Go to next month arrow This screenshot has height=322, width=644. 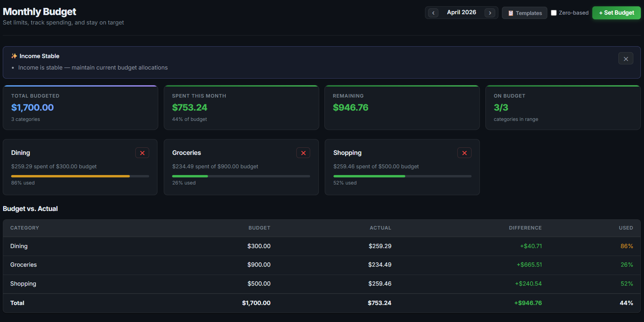coord(490,13)
